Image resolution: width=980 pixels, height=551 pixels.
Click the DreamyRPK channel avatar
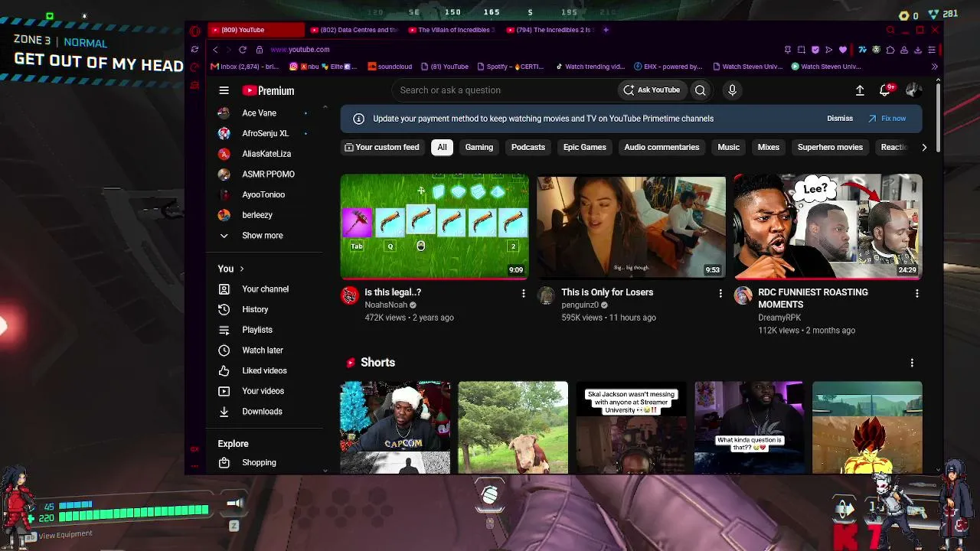pos(743,295)
